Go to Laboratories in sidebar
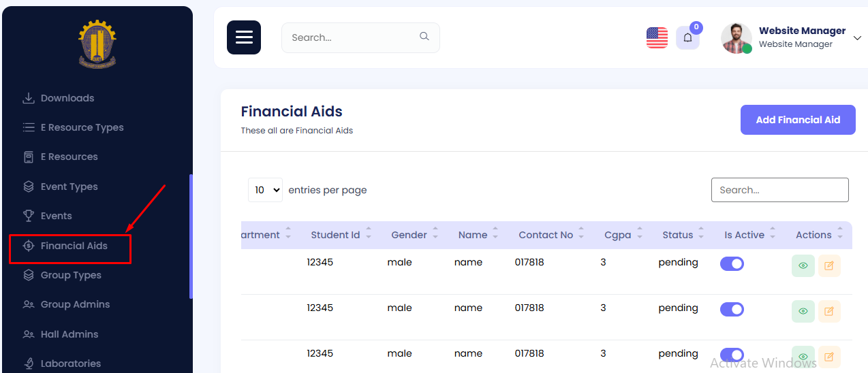The image size is (868, 373). click(x=70, y=363)
